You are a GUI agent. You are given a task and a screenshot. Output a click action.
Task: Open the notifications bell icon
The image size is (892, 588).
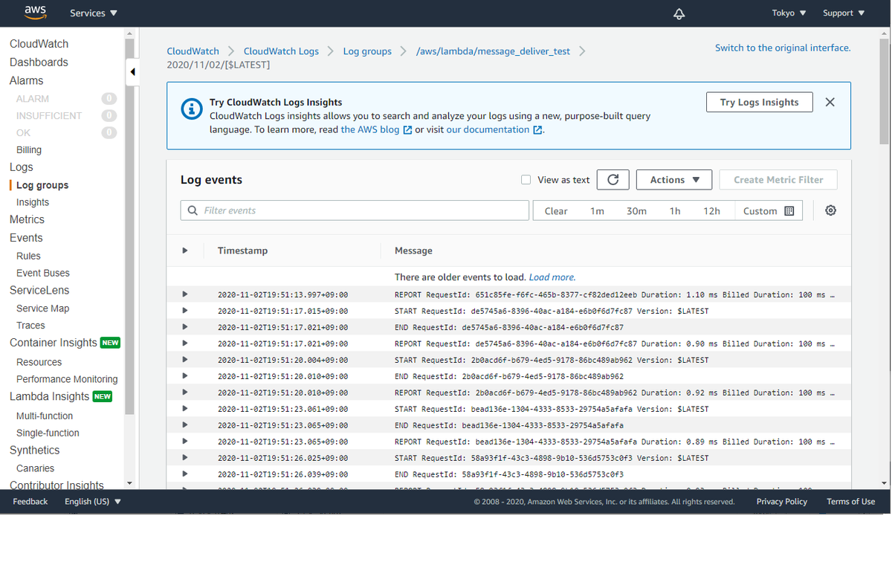pyautogui.click(x=679, y=14)
